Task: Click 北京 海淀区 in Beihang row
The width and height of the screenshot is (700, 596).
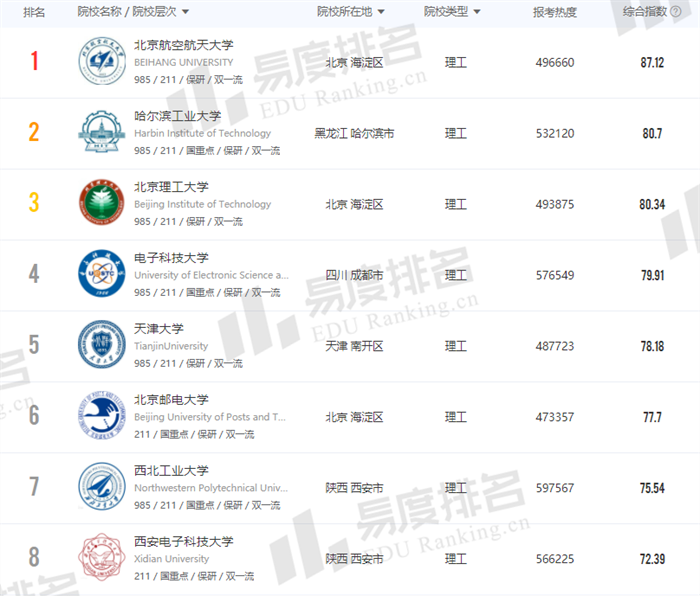Action: pyautogui.click(x=354, y=63)
